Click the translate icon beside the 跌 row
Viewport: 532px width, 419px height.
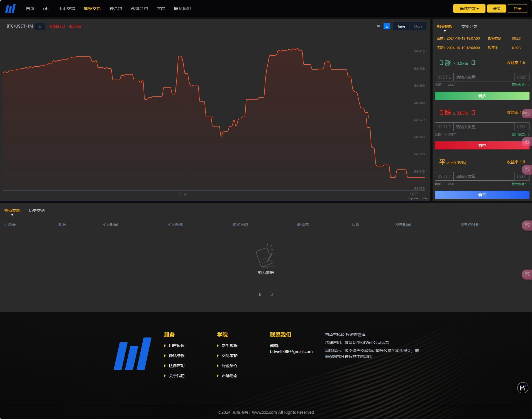[527, 114]
